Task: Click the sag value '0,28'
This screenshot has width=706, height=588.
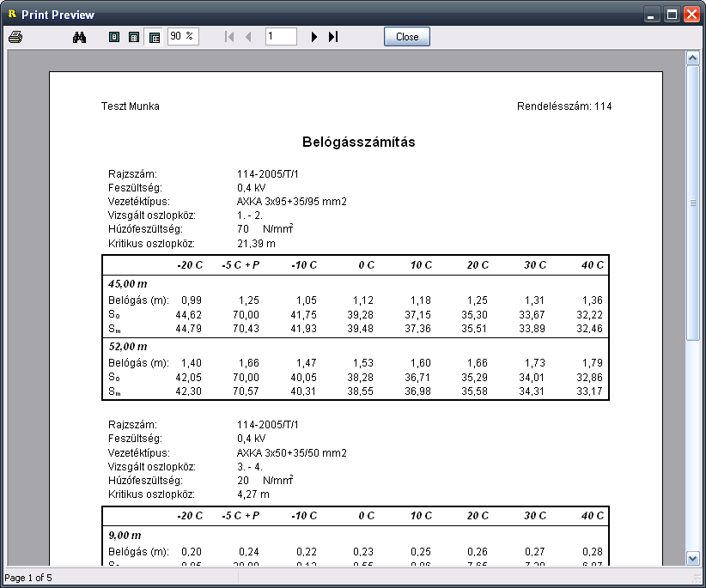Action: click(593, 552)
